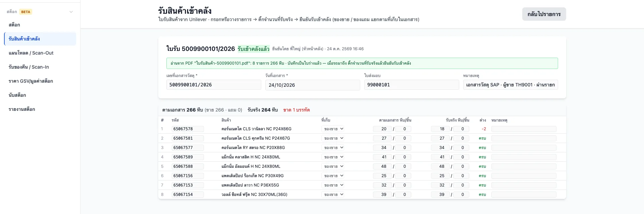Click received cases field for item 65067153
Viewport: 644px width, 214px height.
point(440,185)
